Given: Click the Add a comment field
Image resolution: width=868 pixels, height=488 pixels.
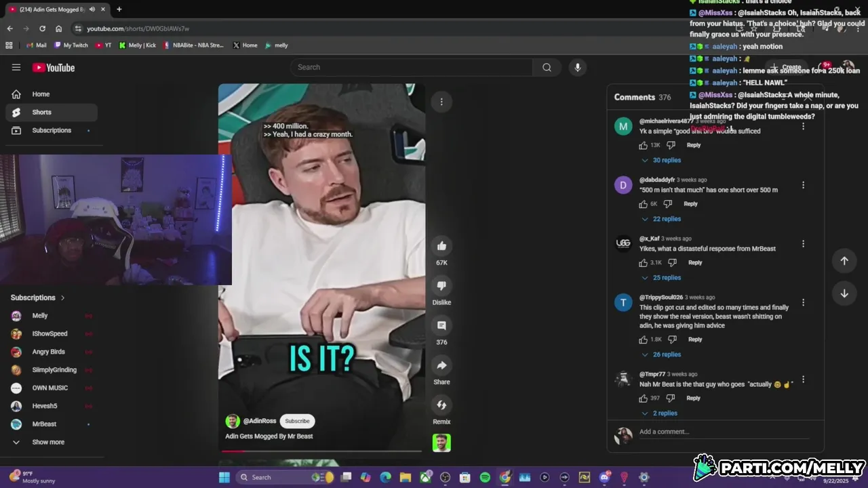Looking at the screenshot, I should pos(724,432).
